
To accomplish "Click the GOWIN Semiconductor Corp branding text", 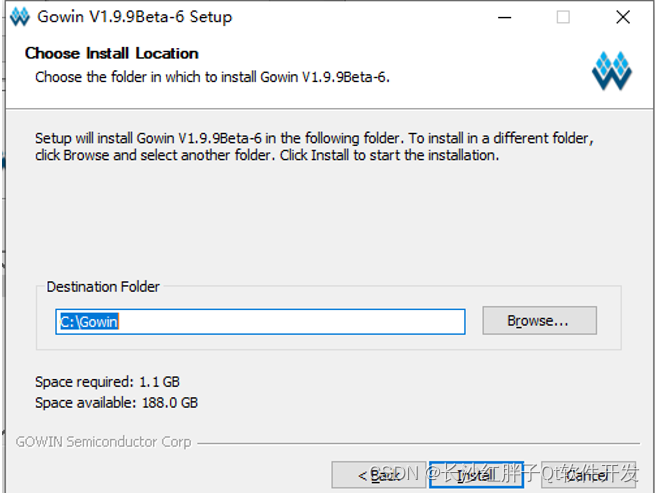I will tap(103, 442).
